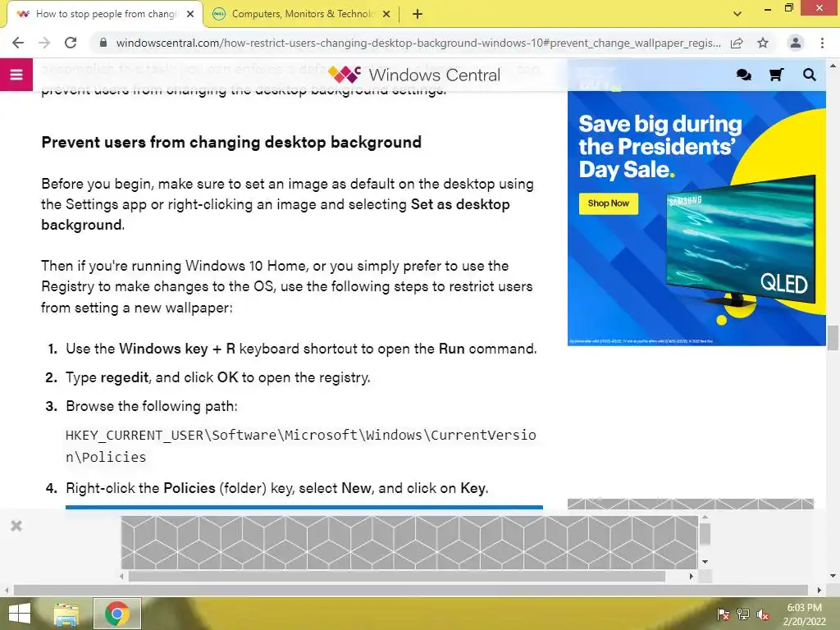Image resolution: width=840 pixels, height=630 pixels.
Task: Open File Explorer from taskbar
Action: (x=66, y=614)
